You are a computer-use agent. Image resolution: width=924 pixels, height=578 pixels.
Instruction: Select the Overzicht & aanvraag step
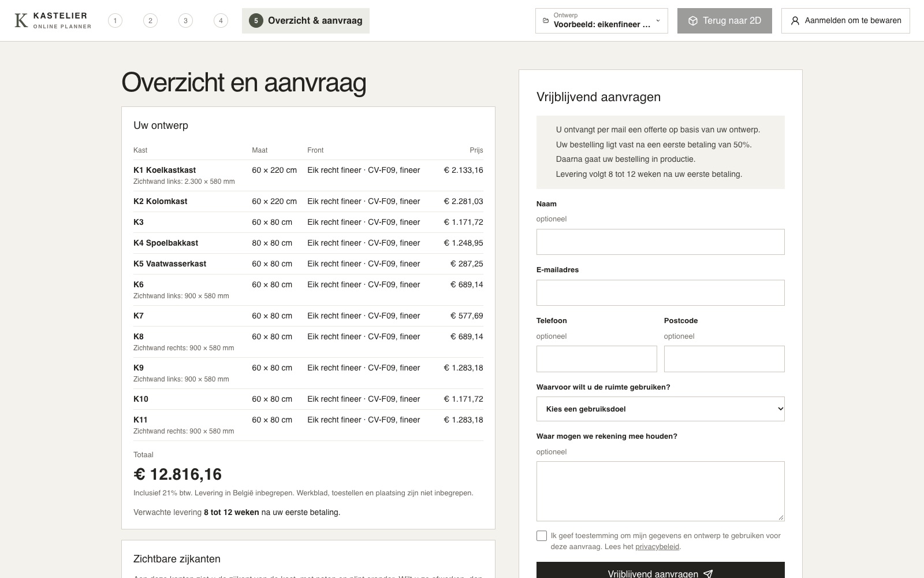[x=305, y=21]
